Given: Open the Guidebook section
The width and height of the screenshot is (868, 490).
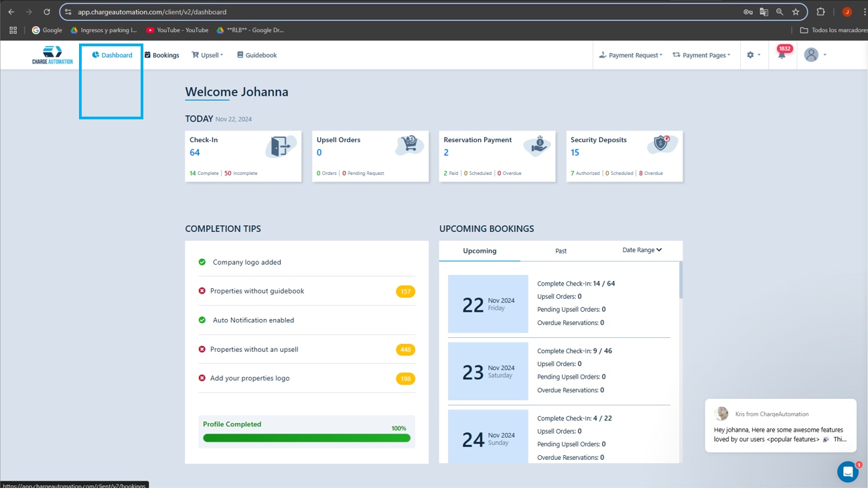Looking at the screenshot, I should click(257, 55).
